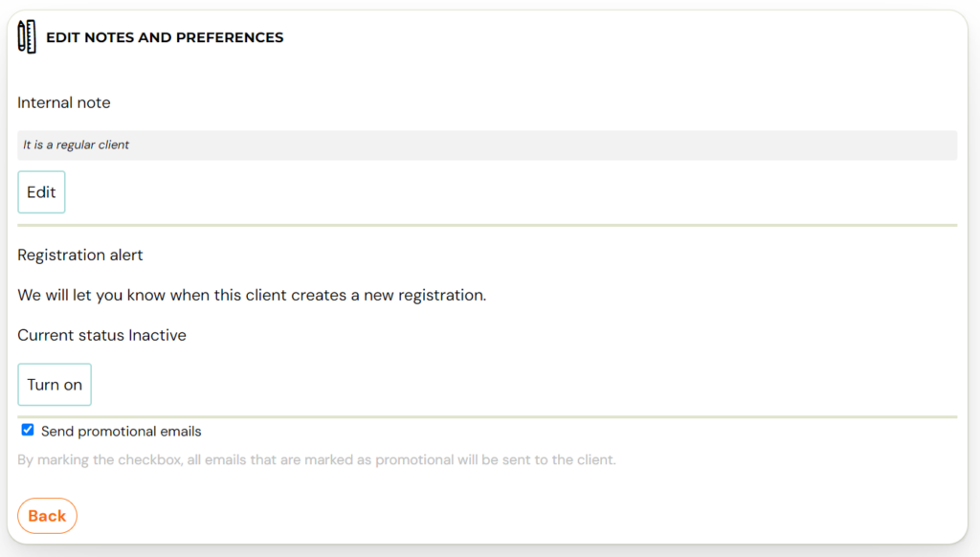Click the word 'registration.' ending the alert description
The height and width of the screenshot is (557, 980).
pyautogui.click(x=442, y=295)
